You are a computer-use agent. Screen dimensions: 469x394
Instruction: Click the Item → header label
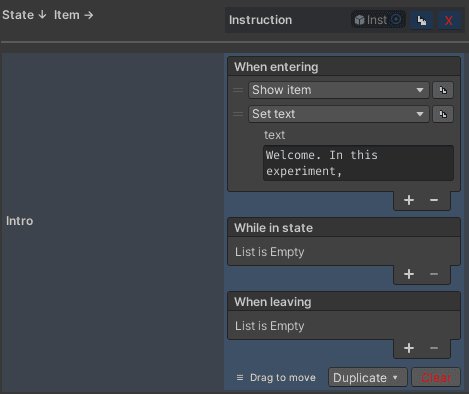[x=74, y=15]
